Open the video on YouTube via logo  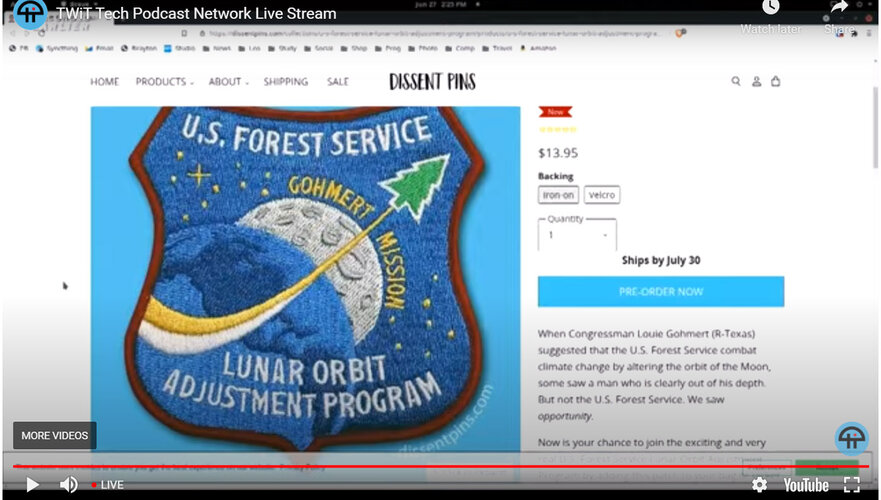[806, 485]
